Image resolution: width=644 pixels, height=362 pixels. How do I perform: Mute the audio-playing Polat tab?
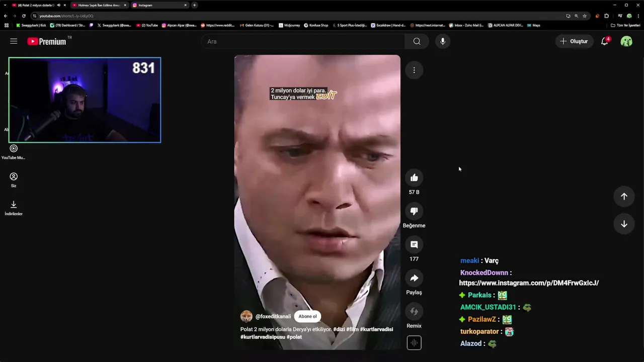pos(59,5)
